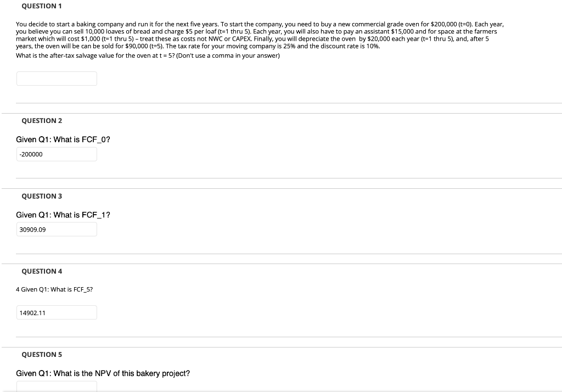Image resolution: width=562 pixels, height=392 pixels.
Task: Select the 14902.11 answer box
Action: 57,312
